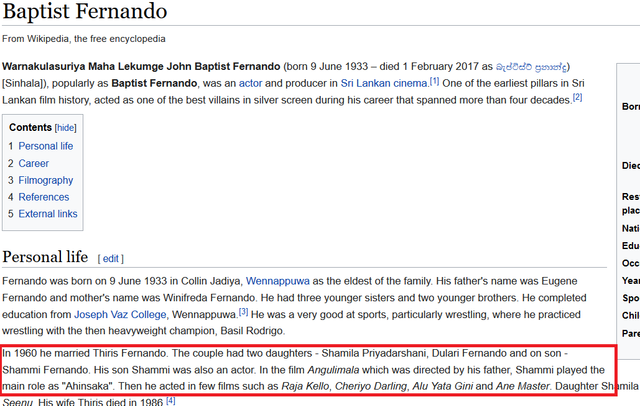Click the film title Raja Kello
Screen dimensions: 640x406
point(305,386)
